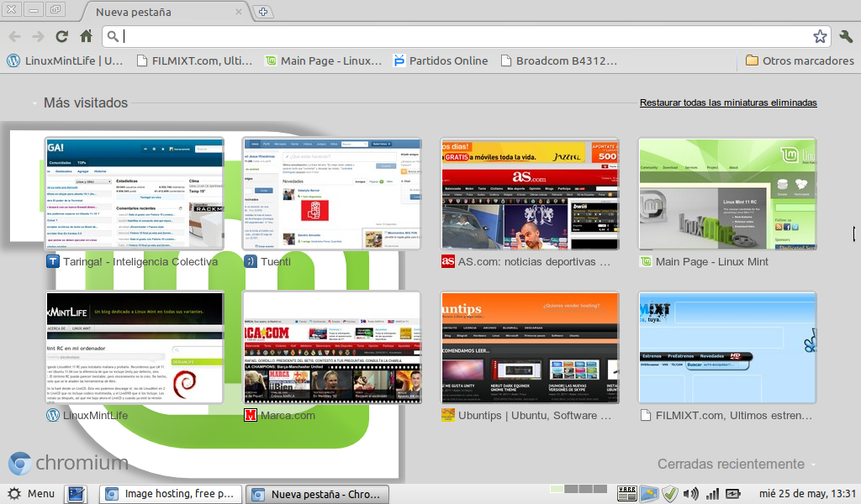The height and width of the screenshot is (504, 861).
Task: Open the home page
Action: 87,37
